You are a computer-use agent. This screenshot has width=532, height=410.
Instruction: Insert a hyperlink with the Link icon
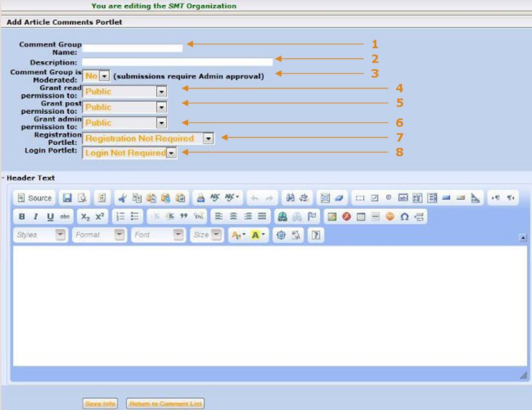(283, 217)
